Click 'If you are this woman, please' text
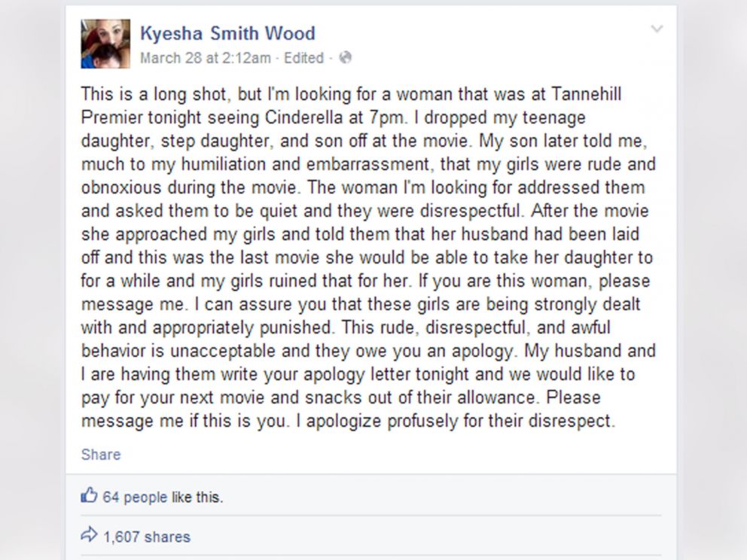Image resolution: width=747 pixels, height=560 pixels. (534, 281)
